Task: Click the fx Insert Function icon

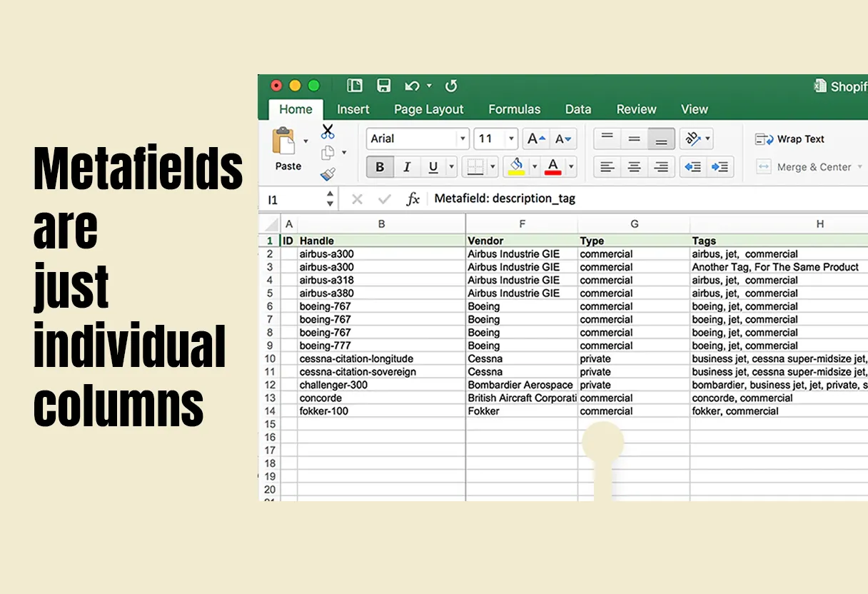Action: [x=413, y=199]
